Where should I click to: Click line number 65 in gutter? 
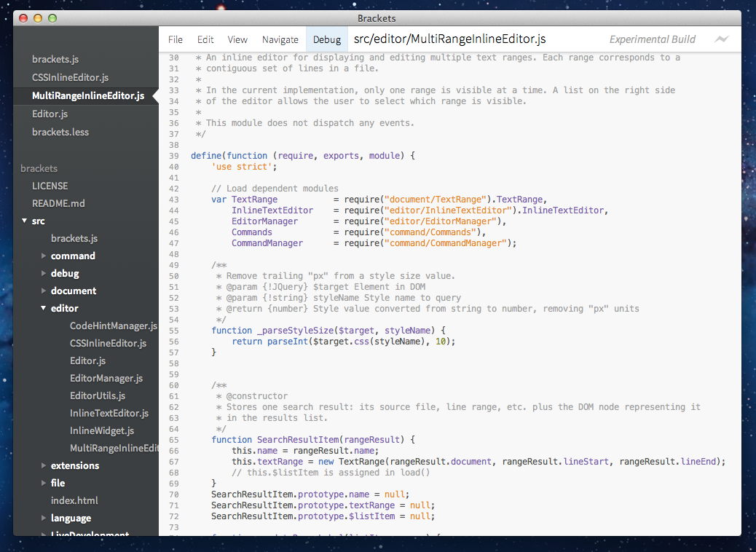(x=173, y=440)
